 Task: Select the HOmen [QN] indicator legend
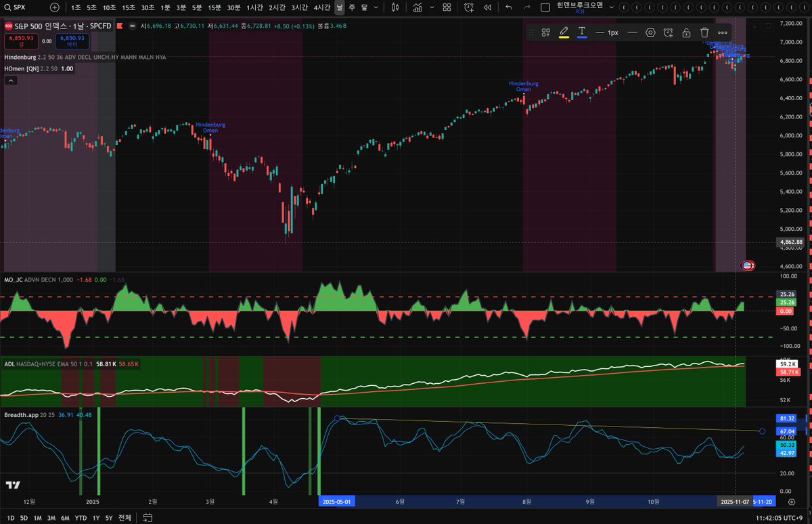39,68
